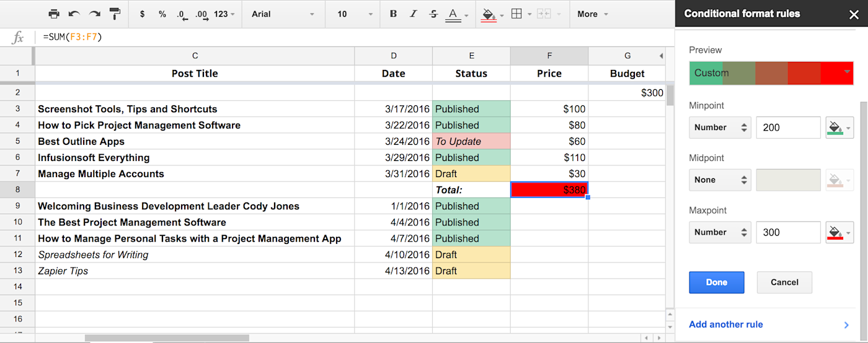Screen dimensions: 868x343
Task: Expand the Custom preview color scale dropdown
Action: [x=771, y=73]
